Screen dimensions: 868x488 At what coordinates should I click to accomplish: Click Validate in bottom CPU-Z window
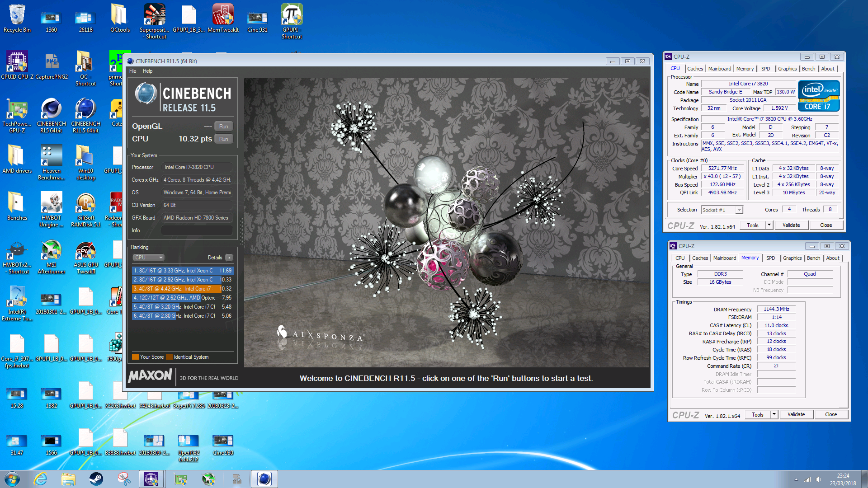pyautogui.click(x=796, y=414)
